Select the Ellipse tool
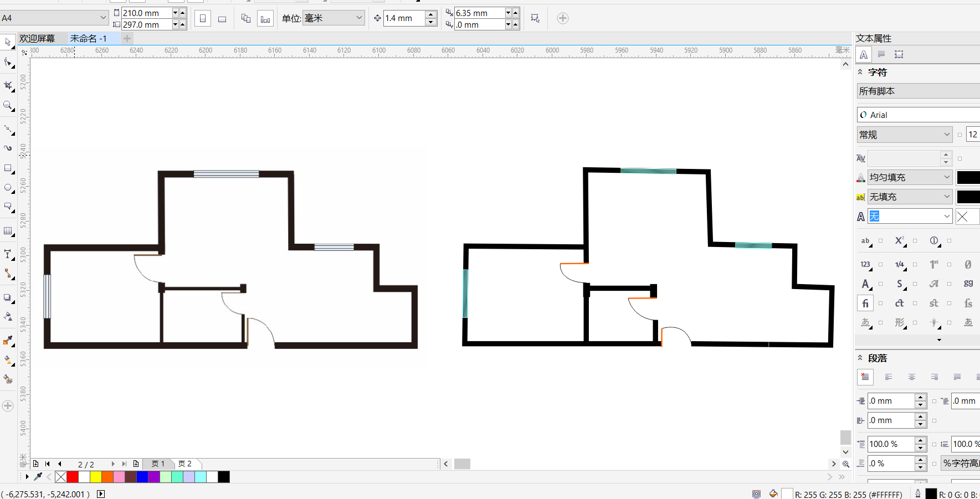 click(x=8, y=188)
